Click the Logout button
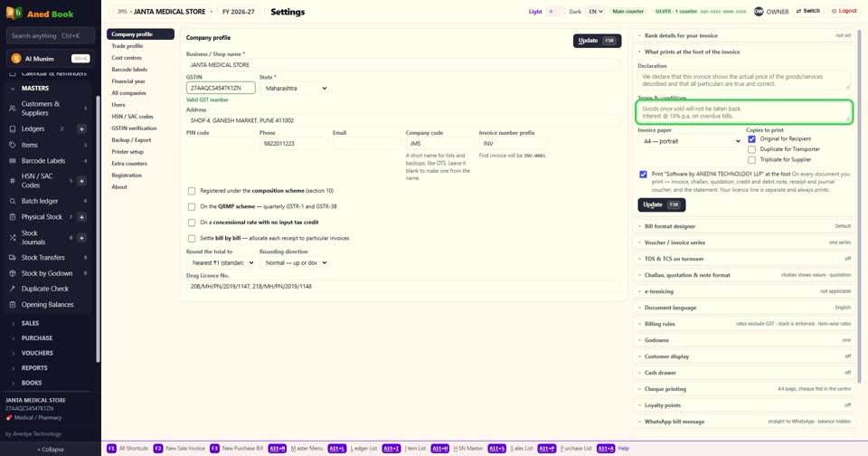The image size is (868, 456). tap(844, 11)
